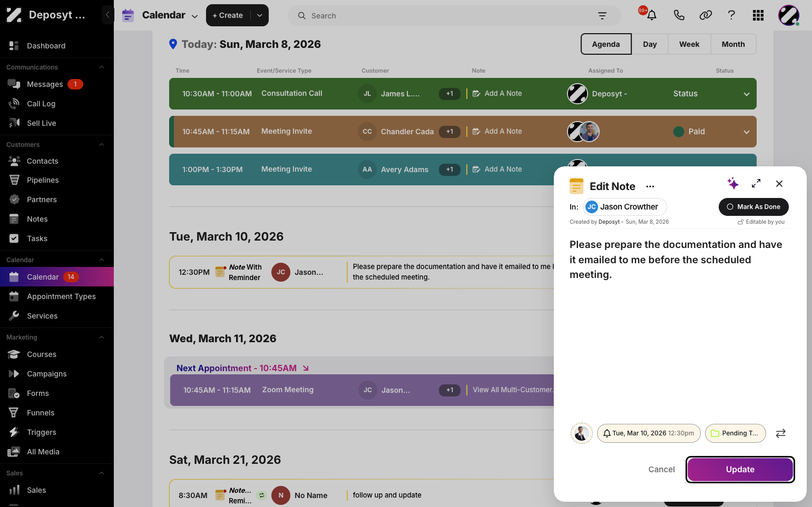
Task: Expand the Chandler Cada appointment chevron
Action: pos(747,132)
